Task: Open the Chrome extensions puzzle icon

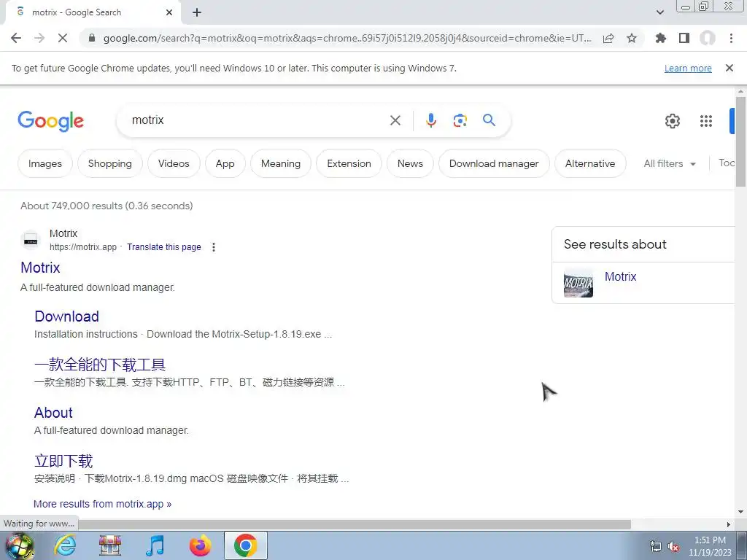Action: point(661,38)
